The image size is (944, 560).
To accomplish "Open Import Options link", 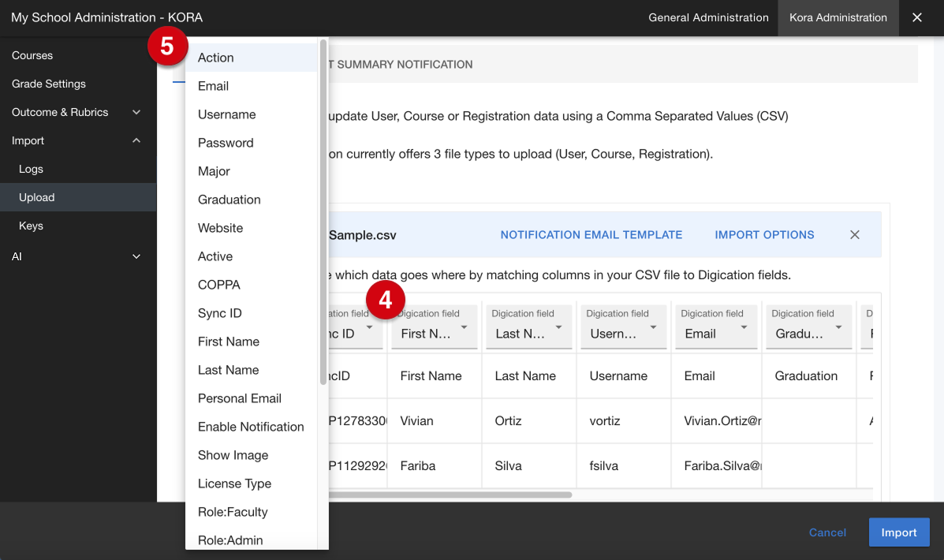I will pyautogui.click(x=764, y=235).
